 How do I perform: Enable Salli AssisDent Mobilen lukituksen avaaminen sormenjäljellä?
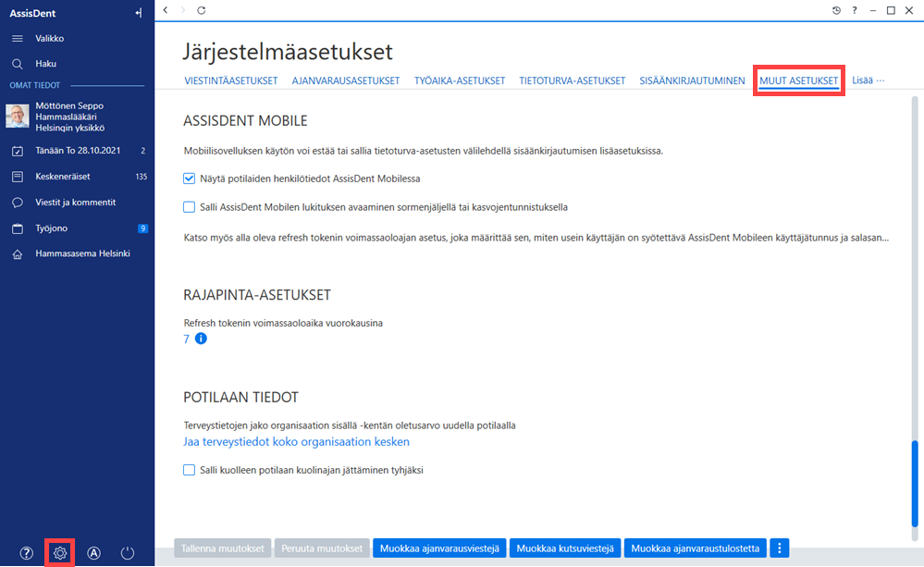click(190, 207)
